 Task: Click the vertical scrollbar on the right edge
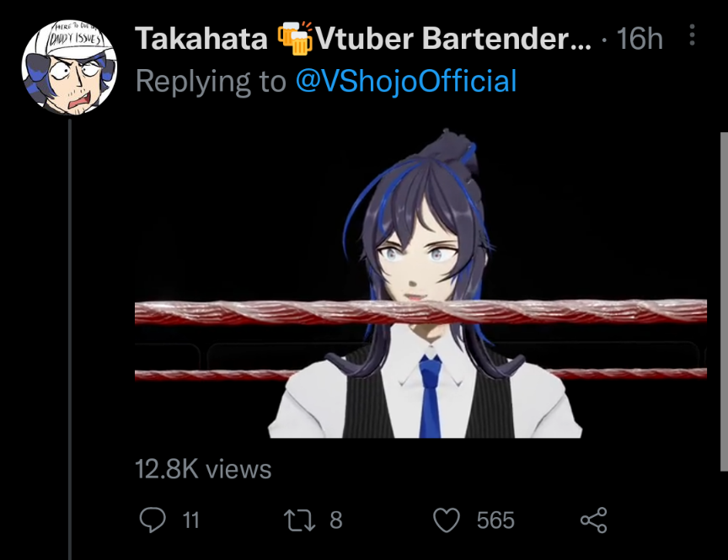click(x=724, y=301)
